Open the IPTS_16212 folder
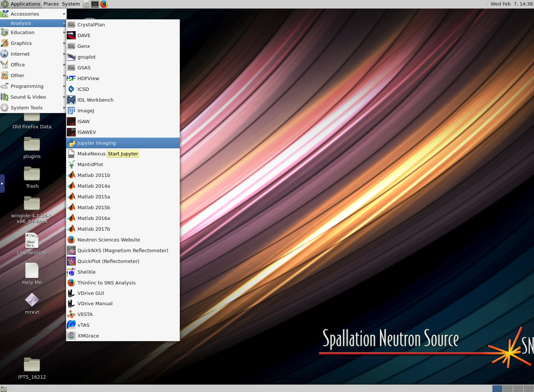Viewport: 534px width, 392px height. point(32,369)
